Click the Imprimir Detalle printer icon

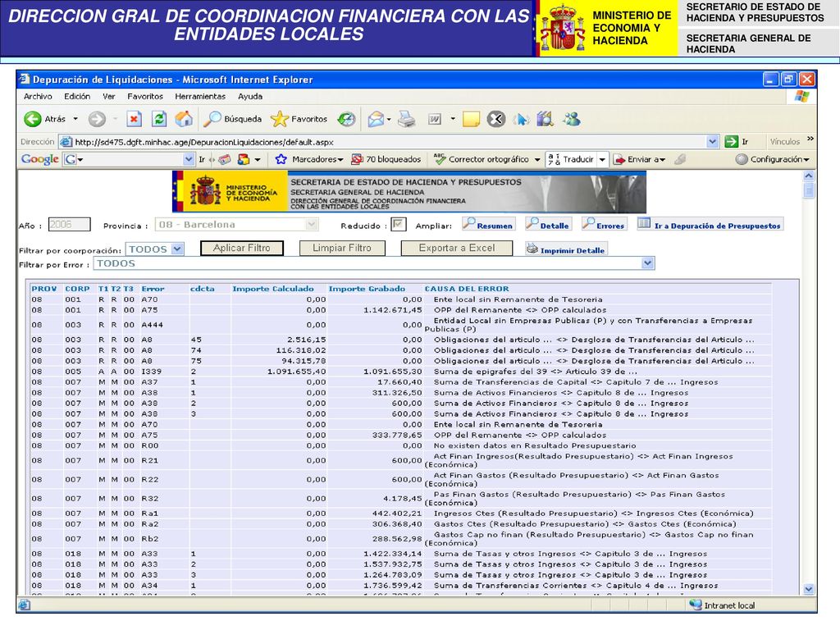[532, 249]
